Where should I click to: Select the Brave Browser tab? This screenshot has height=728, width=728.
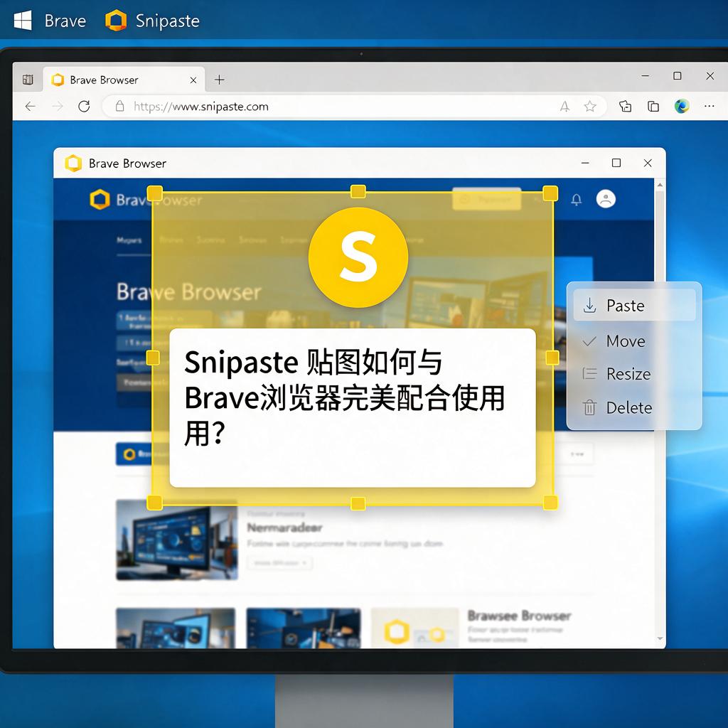point(122,80)
